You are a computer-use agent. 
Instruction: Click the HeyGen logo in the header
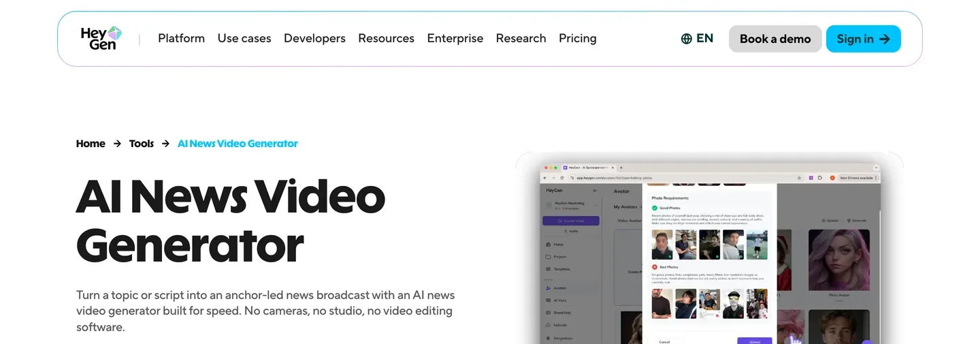click(x=101, y=38)
